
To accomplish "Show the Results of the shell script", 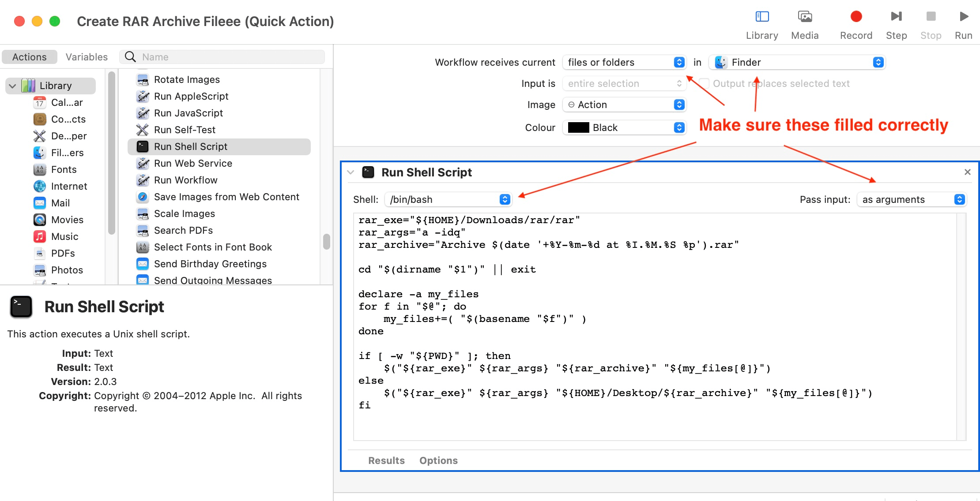I will click(386, 460).
